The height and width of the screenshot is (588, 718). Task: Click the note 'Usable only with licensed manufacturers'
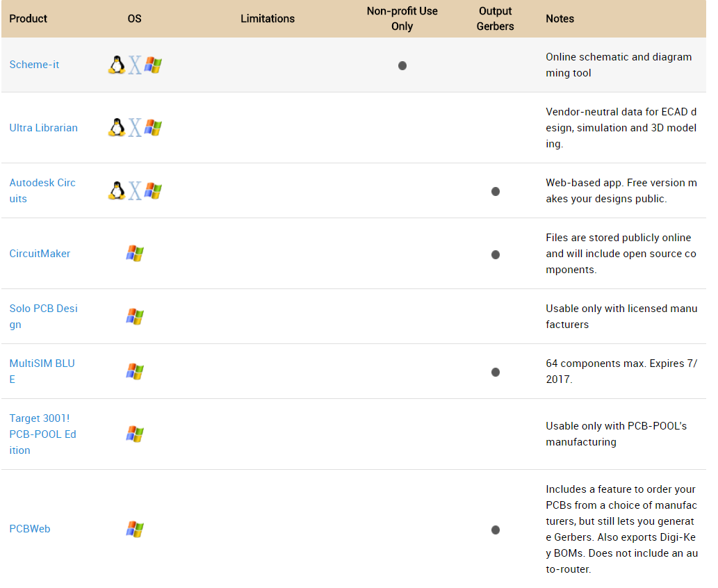point(622,316)
